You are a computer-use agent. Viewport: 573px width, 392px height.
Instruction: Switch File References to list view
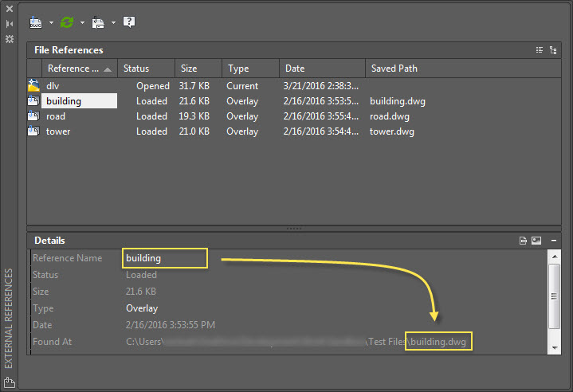tap(540, 50)
